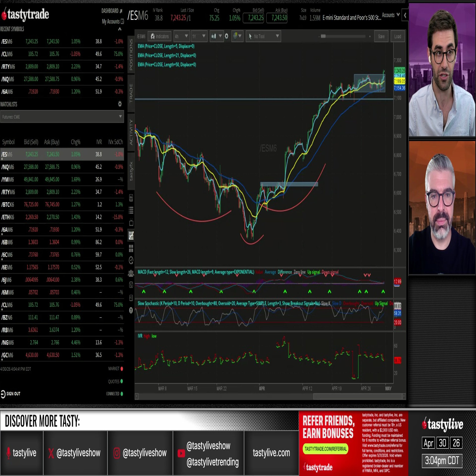Click the green Quotes status indicator
Viewport: 476px width, 476px height.
tap(122, 381)
